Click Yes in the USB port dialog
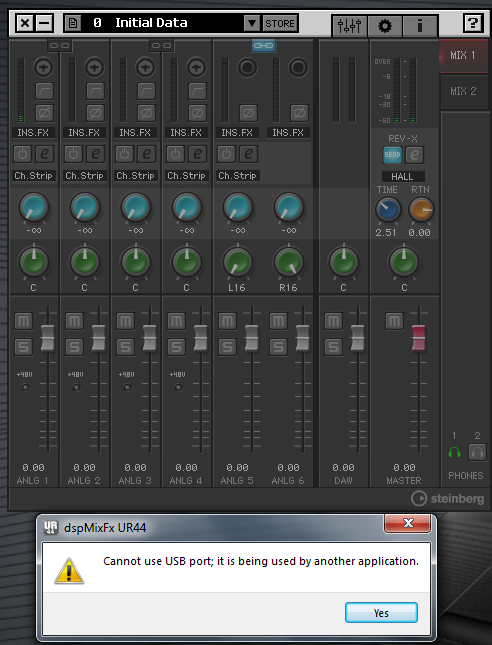 point(381,613)
